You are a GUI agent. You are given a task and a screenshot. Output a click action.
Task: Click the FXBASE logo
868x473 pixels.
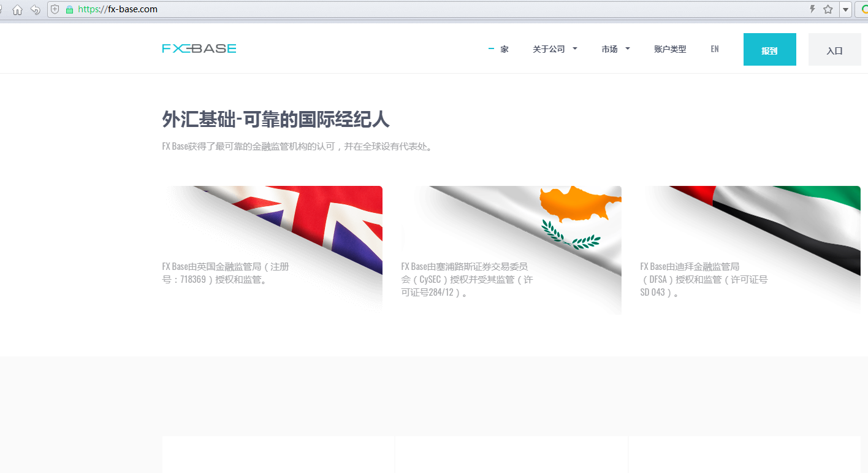click(199, 48)
